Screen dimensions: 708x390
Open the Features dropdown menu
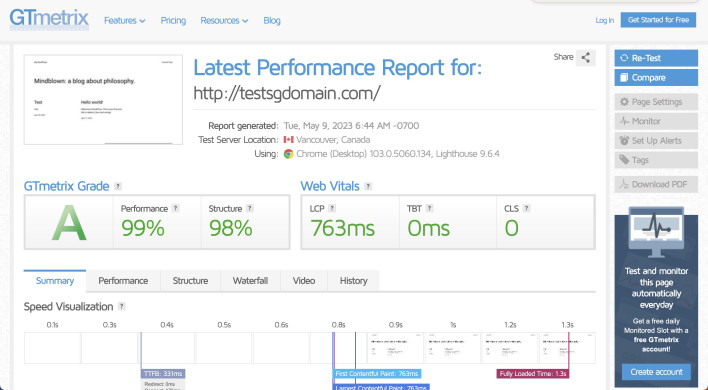[x=125, y=21]
